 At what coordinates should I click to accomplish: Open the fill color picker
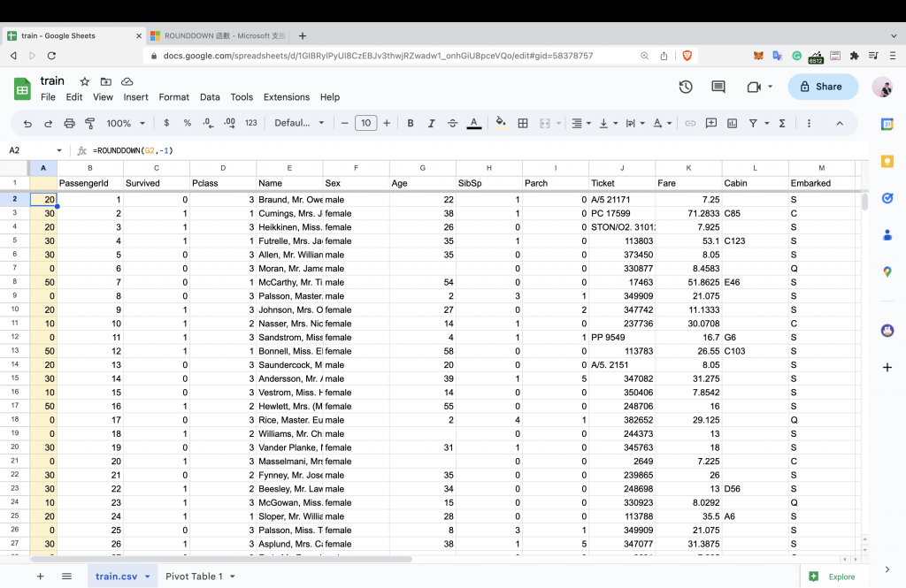pos(501,123)
